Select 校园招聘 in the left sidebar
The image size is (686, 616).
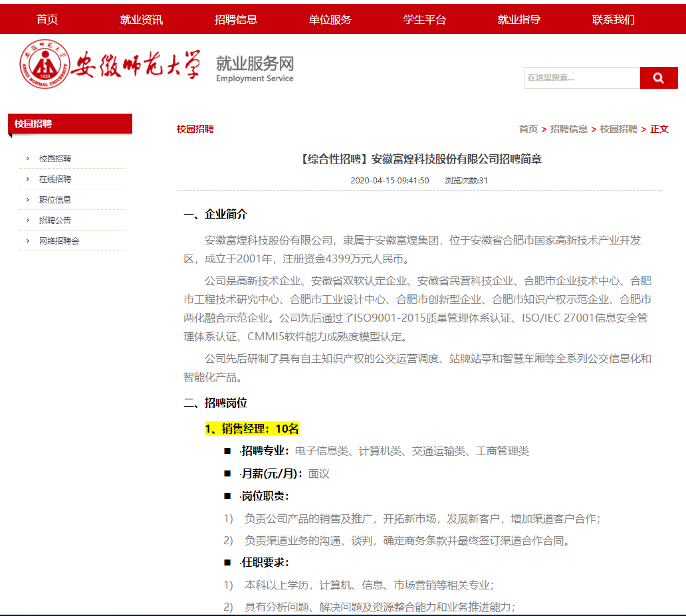coord(55,159)
